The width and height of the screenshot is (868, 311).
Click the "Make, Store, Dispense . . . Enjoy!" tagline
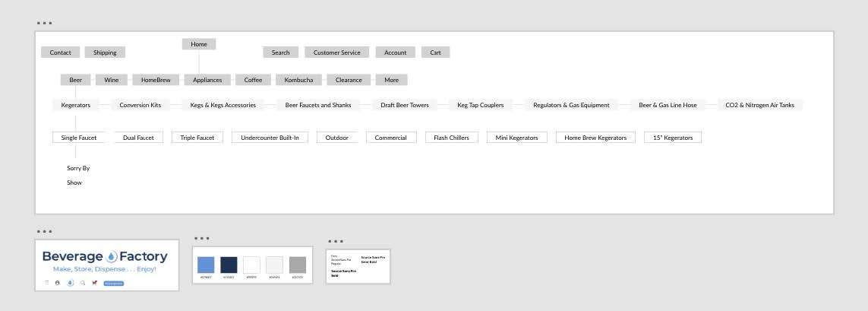(x=105, y=269)
